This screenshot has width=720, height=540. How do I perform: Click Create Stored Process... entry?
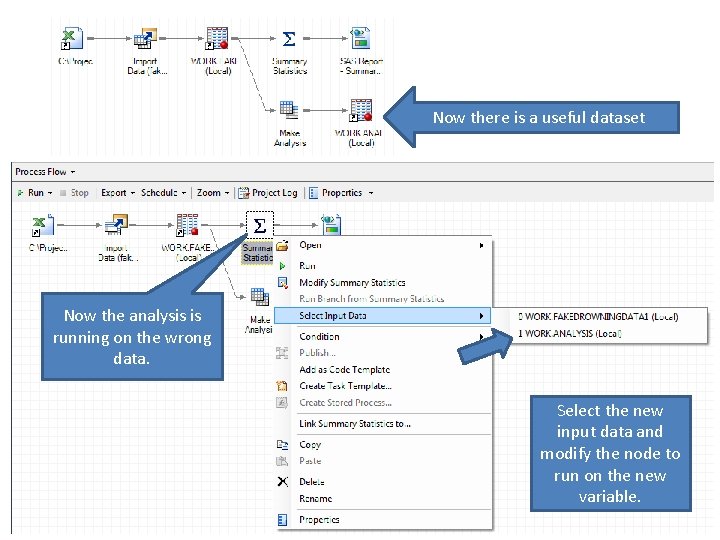coord(345,402)
